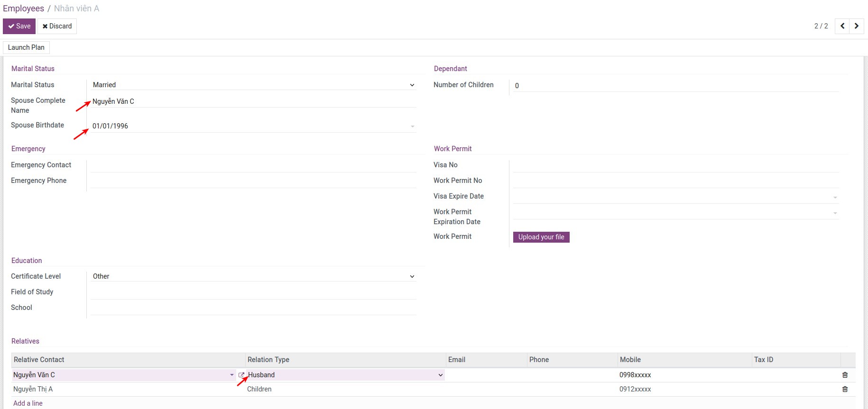The image size is (868, 409).
Task: Open Spouse Birthdate date picker arrow
Action: point(412,127)
